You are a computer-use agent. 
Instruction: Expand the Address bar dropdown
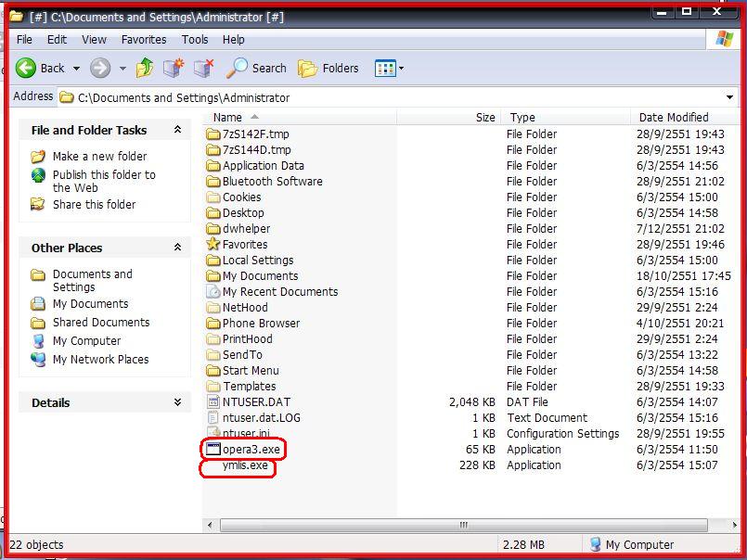pyautogui.click(x=729, y=97)
